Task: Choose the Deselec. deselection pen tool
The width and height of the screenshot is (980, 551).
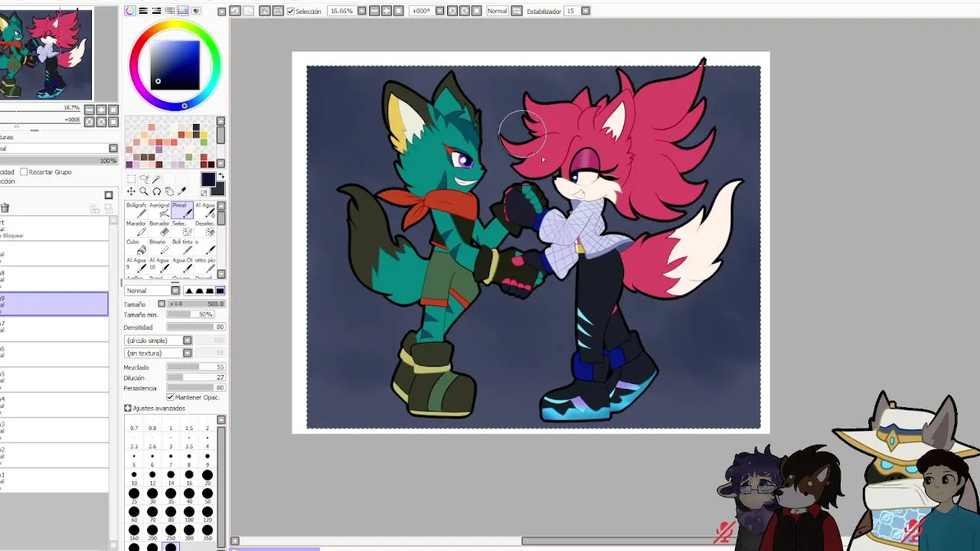Action: click(205, 228)
